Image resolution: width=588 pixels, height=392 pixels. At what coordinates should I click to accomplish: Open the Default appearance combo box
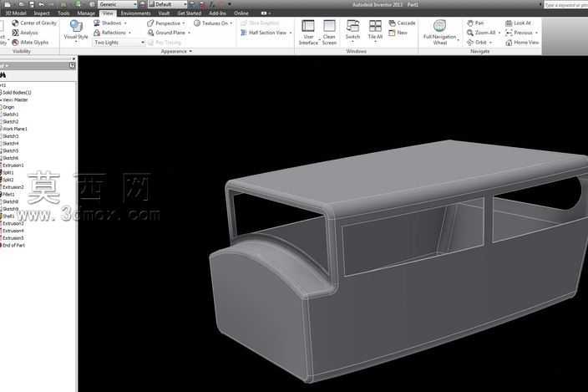click(x=168, y=4)
